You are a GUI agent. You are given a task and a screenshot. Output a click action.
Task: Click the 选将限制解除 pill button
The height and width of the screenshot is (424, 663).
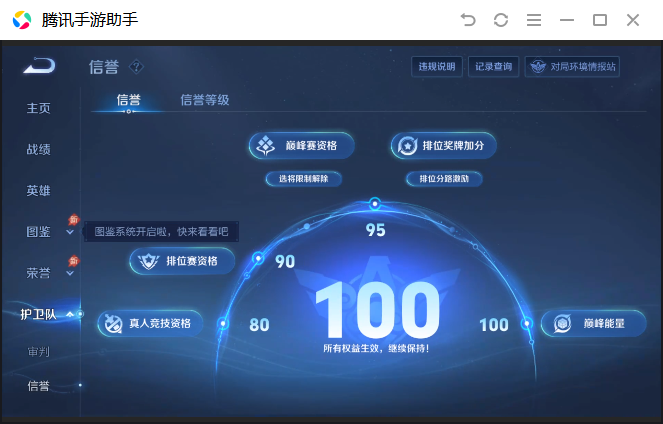coord(304,179)
